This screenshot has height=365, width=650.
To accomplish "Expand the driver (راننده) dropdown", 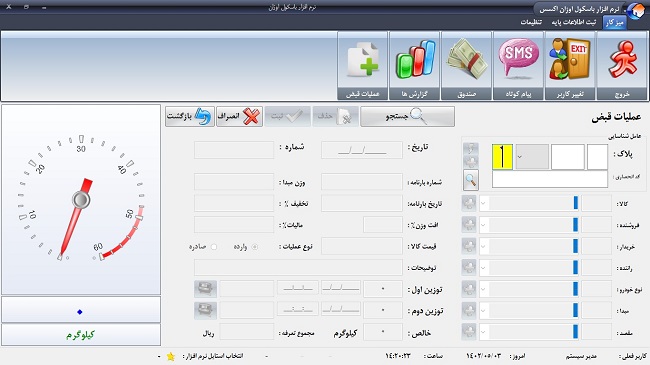I will coord(483,268).
